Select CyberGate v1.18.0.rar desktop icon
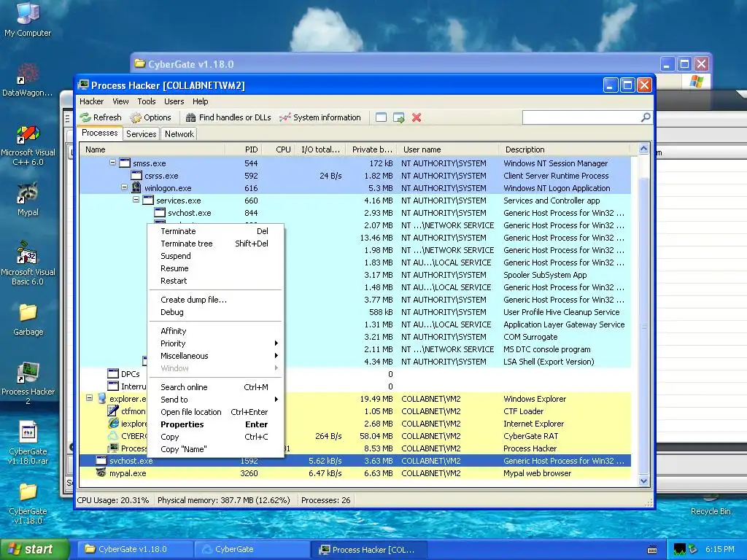 [x=28, y=443]
